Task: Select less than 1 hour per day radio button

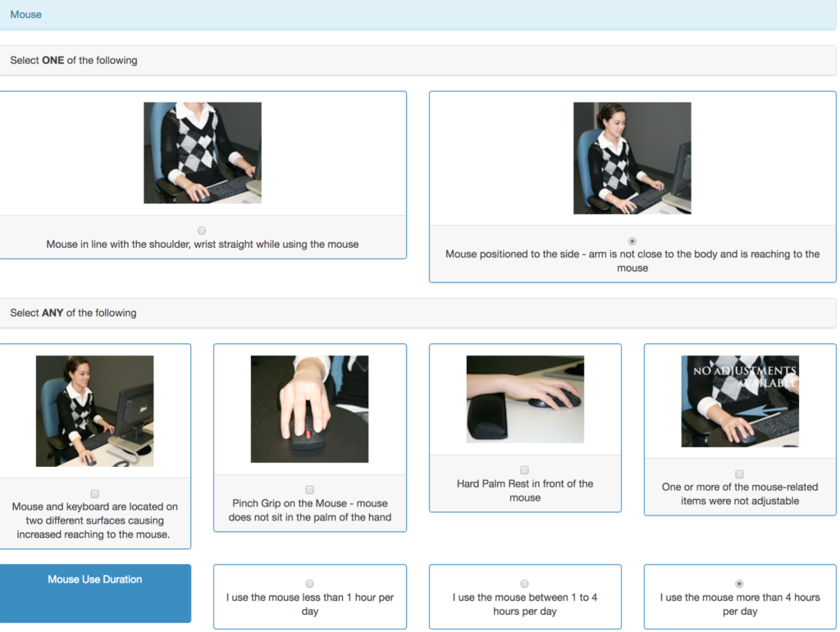Action: [309, 584]
